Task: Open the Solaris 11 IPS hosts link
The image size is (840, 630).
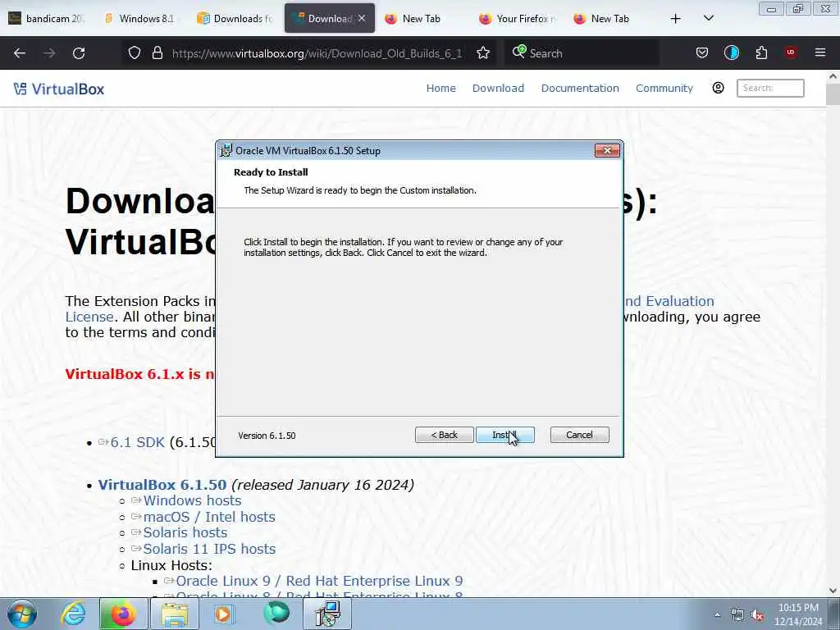Action: [209, 549]
